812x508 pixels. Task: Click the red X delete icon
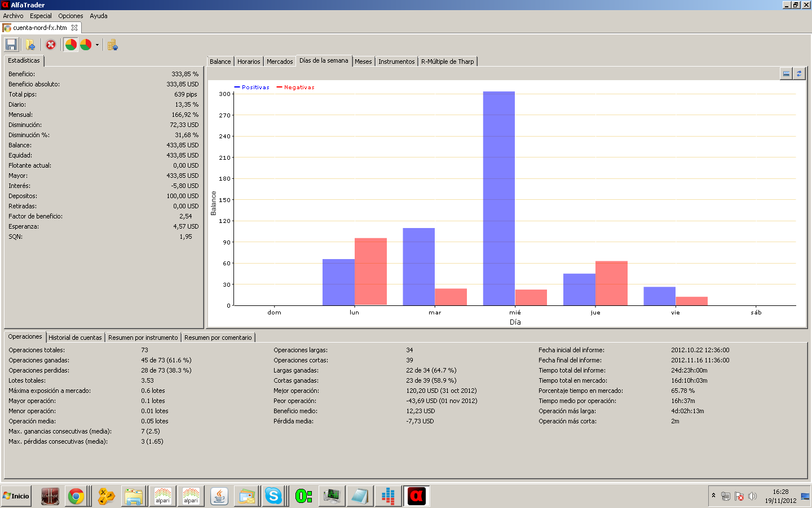coord(51,45)
